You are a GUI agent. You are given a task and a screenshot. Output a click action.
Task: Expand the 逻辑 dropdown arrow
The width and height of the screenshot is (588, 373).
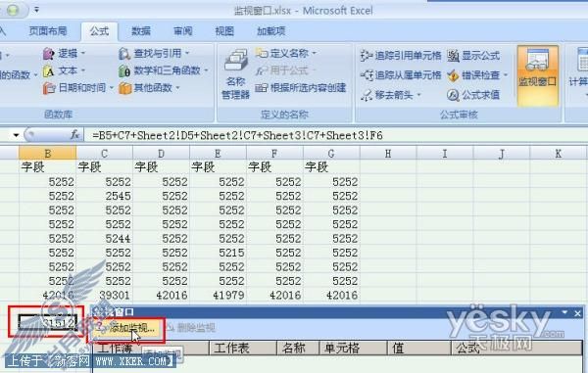pyautogui.click(x=83, y=54)
